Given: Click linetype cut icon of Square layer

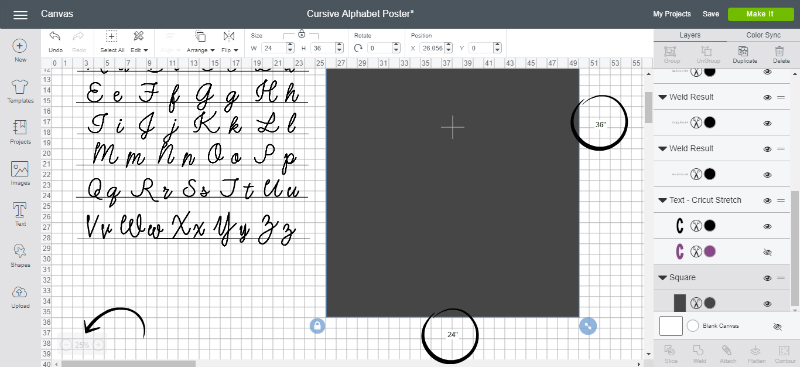Looking at the screenshot, I should coord(696,303).
